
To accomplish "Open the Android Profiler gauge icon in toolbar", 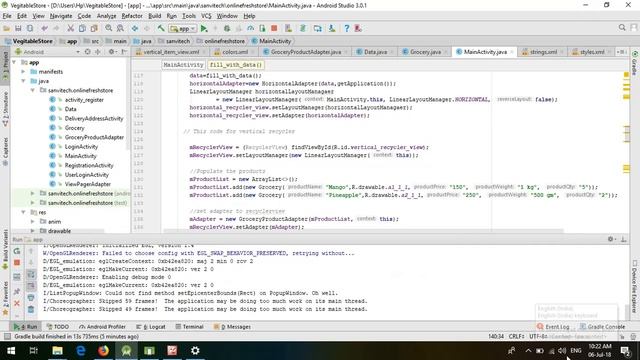I will point(250,29).
